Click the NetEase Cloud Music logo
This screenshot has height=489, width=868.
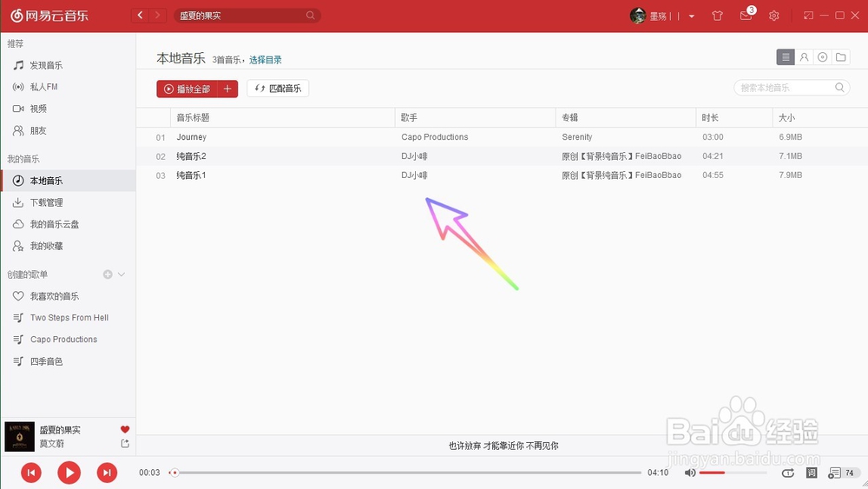(49, 16)
